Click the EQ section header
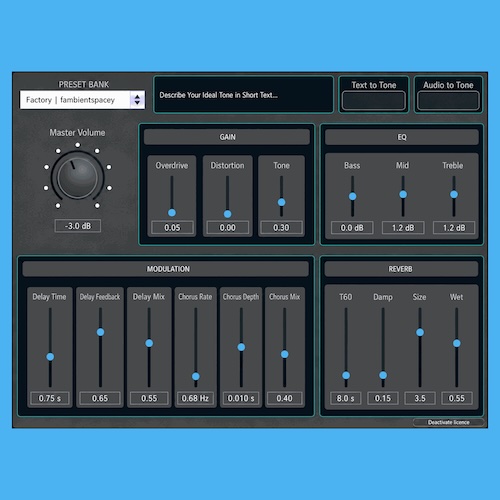 (x=402, y=137)
